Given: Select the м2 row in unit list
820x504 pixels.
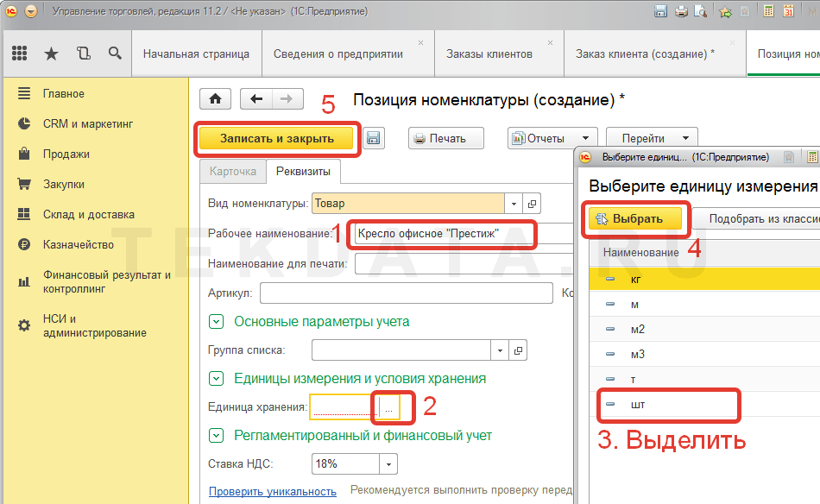Looking at the screenshot, I should pos(704,330).
